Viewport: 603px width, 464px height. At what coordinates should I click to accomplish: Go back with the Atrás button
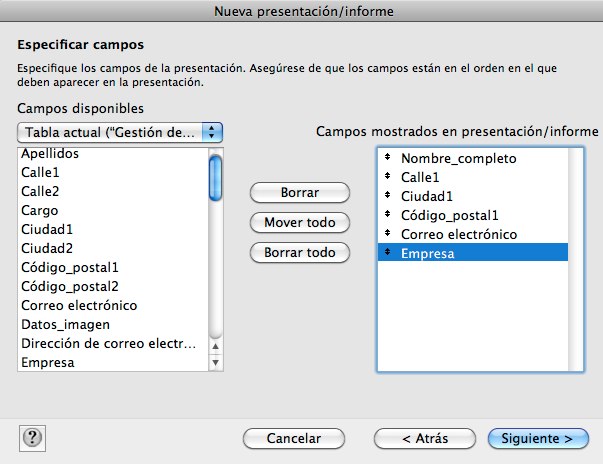tap(425, 439)
